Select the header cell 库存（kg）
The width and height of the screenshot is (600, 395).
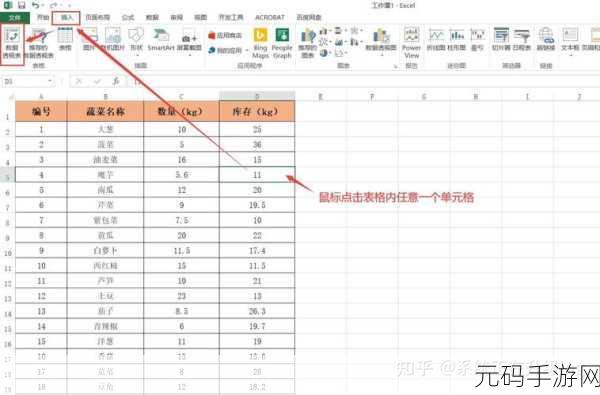pos(257,111)
